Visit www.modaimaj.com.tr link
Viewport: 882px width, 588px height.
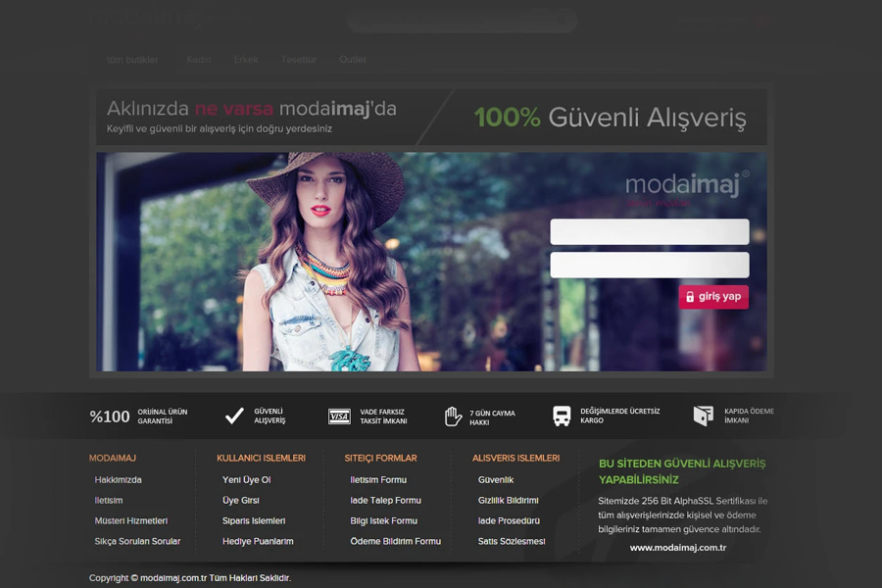[x=678, y=548]
